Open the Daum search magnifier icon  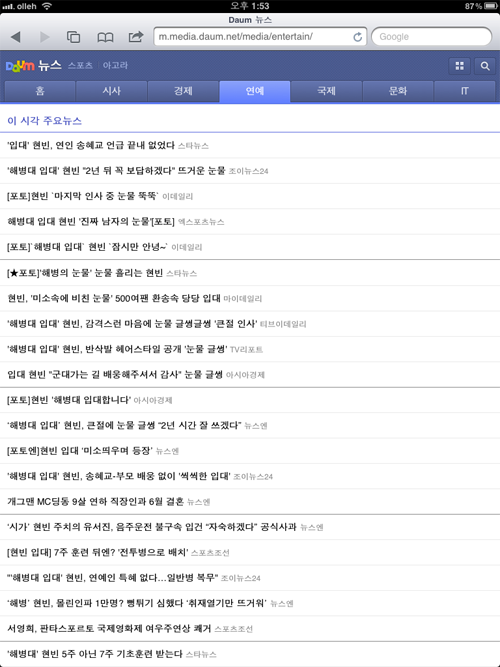tap(485, 66)
